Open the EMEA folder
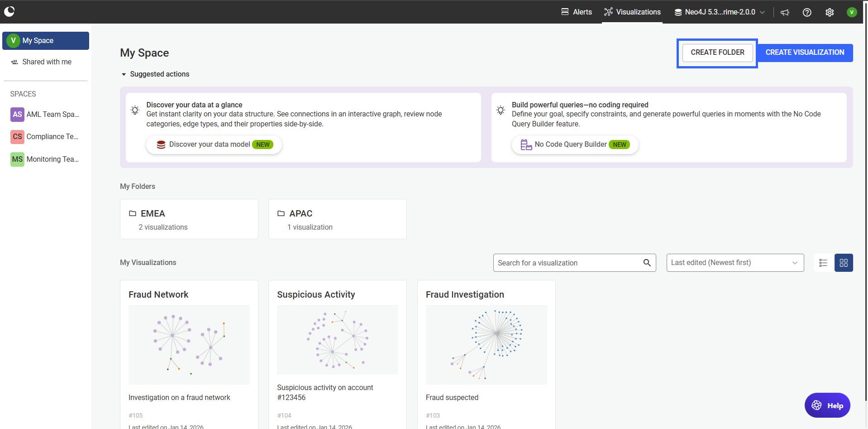868x429 pixels. click(x=189, y=219)
